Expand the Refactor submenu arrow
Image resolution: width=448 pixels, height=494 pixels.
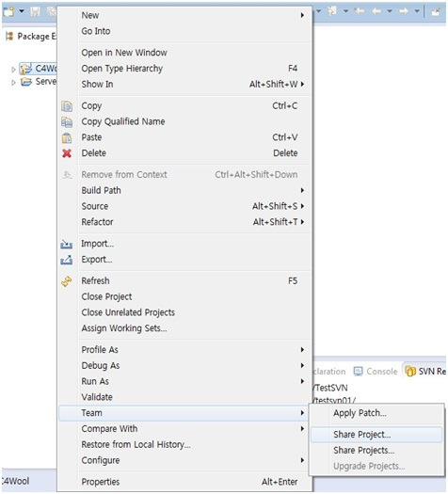pos(302,222)
